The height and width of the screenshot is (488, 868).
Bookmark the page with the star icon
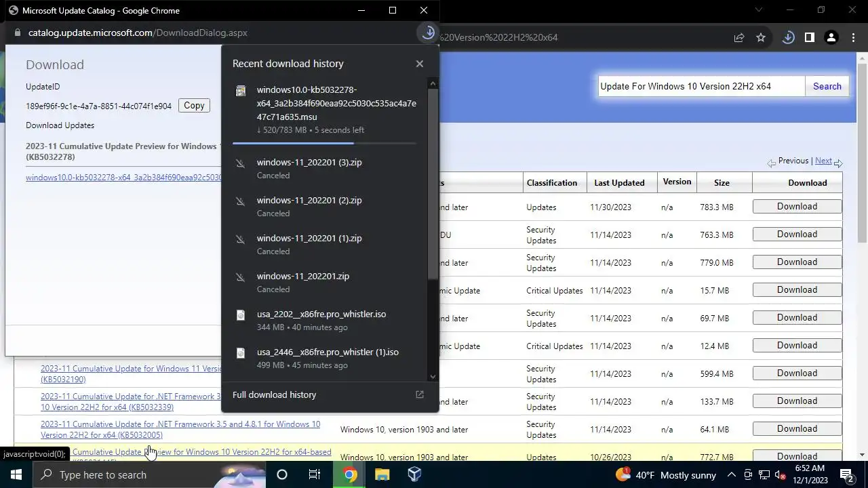(761, 37)
